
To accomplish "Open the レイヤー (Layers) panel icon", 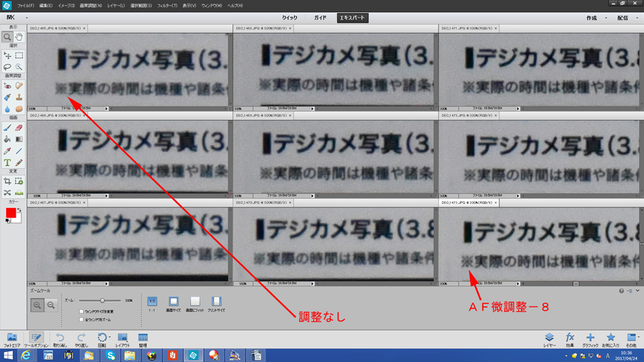I will (549, 339).
